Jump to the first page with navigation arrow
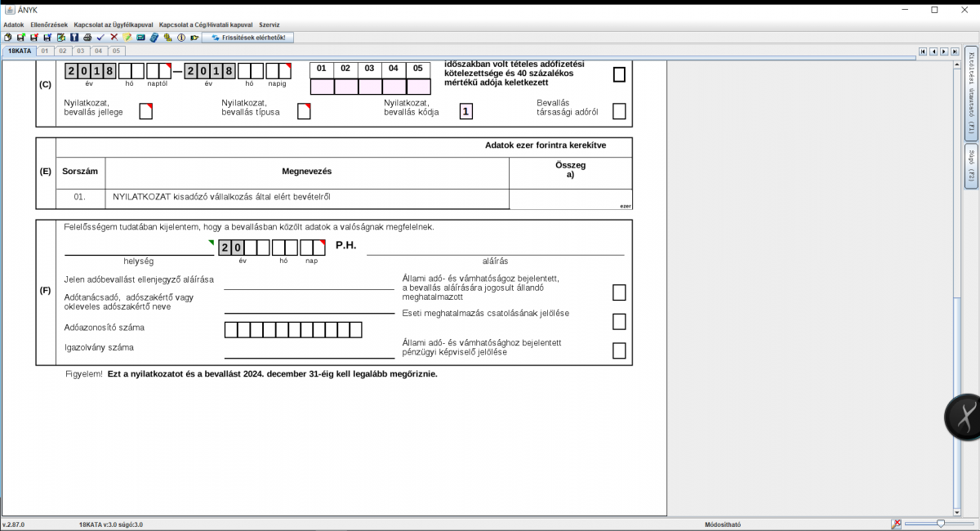This screenshot has width=980, height=531. coord(923,51)
